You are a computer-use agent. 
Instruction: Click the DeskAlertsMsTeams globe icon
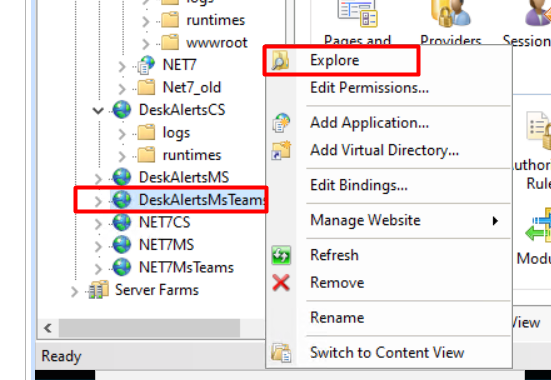[122, 200]
